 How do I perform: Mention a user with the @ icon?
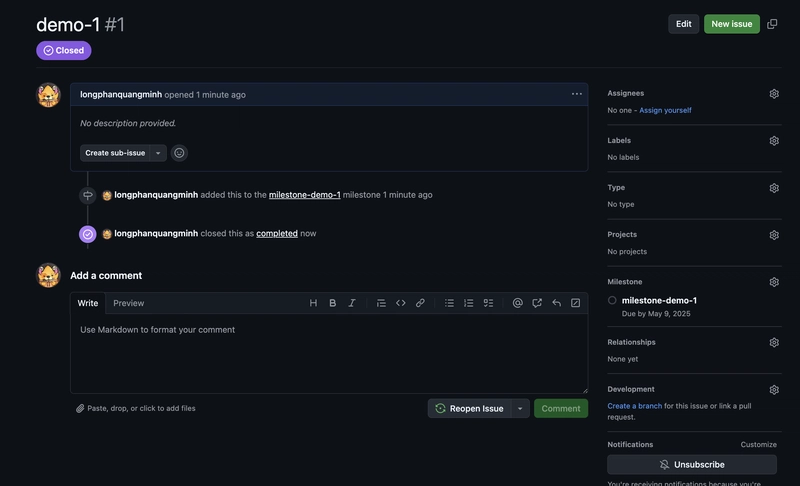(x=517, y=303)
